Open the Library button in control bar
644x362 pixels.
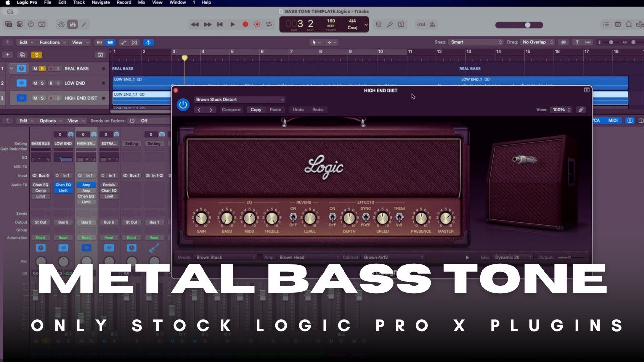9,24
